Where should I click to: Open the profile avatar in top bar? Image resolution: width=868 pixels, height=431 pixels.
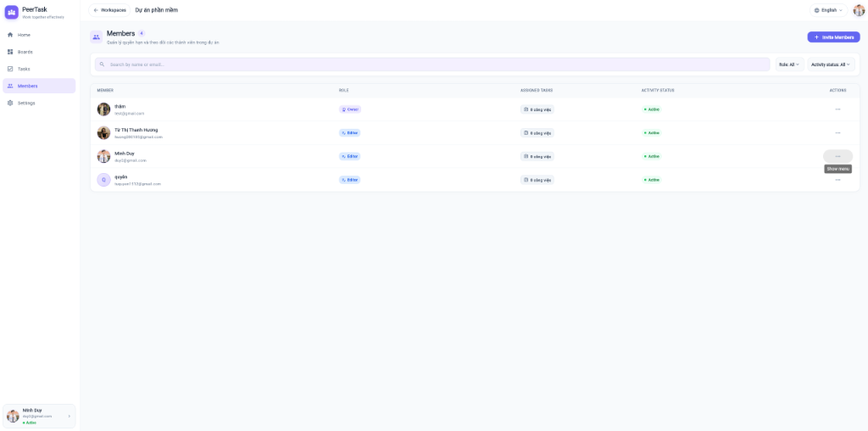pyautogui.click(x=859, y=10)
